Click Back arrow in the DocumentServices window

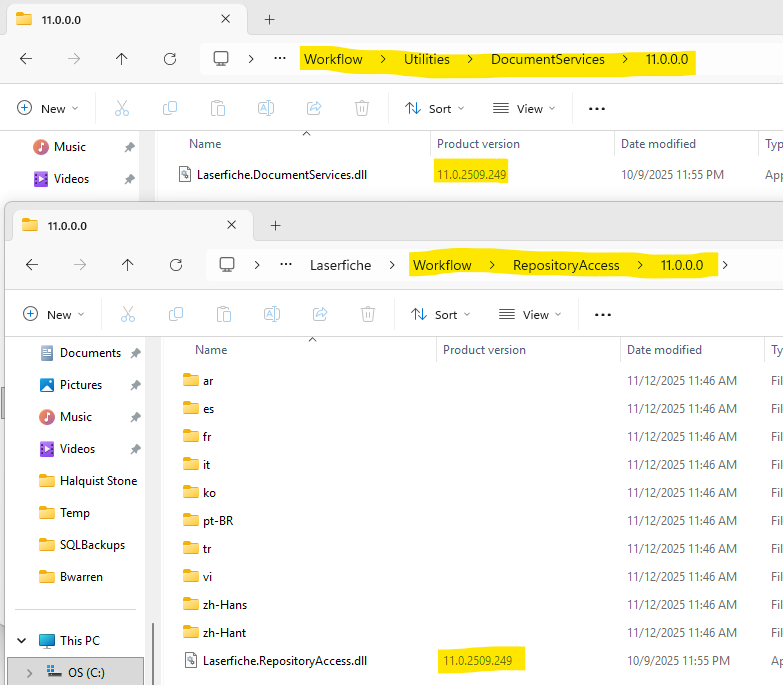(x=26, y=59)
